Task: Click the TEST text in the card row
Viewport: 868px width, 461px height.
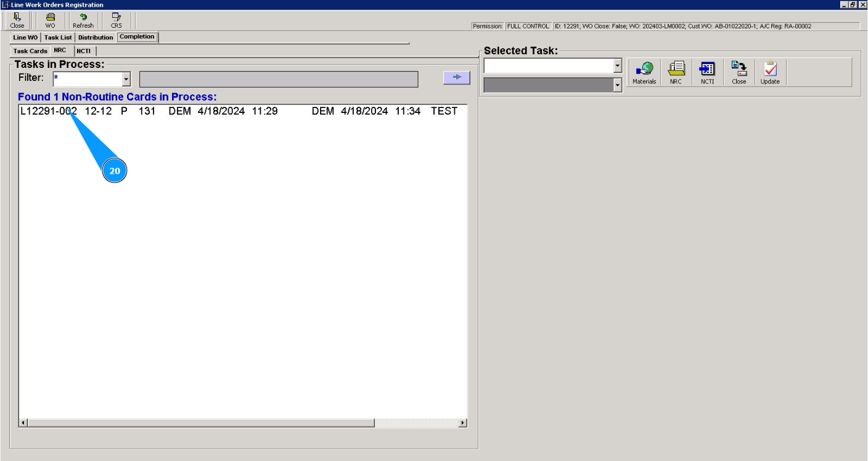Action: click(444, 112)
